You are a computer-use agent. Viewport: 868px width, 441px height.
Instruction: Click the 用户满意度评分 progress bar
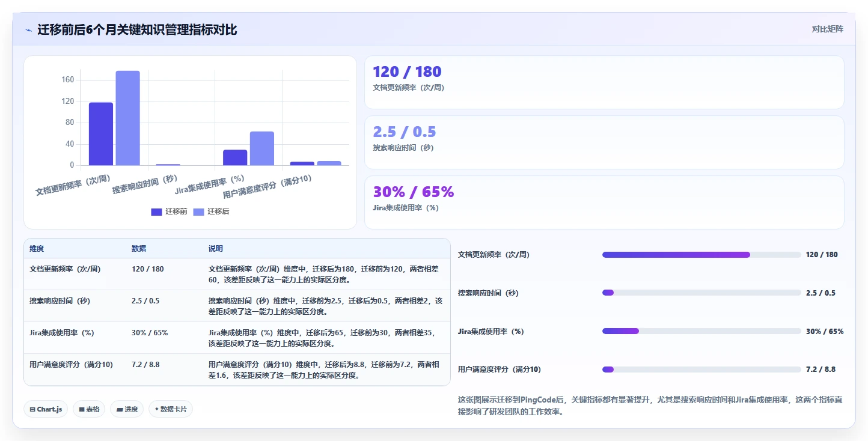701,370
